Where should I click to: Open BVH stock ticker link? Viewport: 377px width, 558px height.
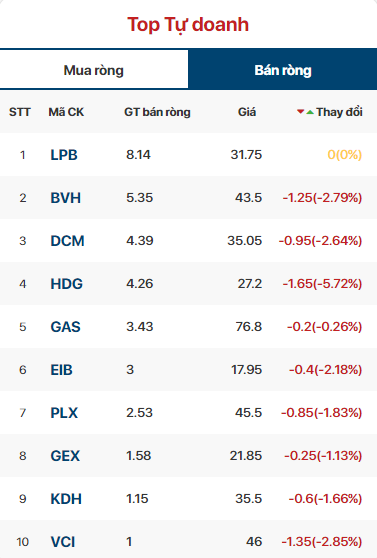pos(66,198)
